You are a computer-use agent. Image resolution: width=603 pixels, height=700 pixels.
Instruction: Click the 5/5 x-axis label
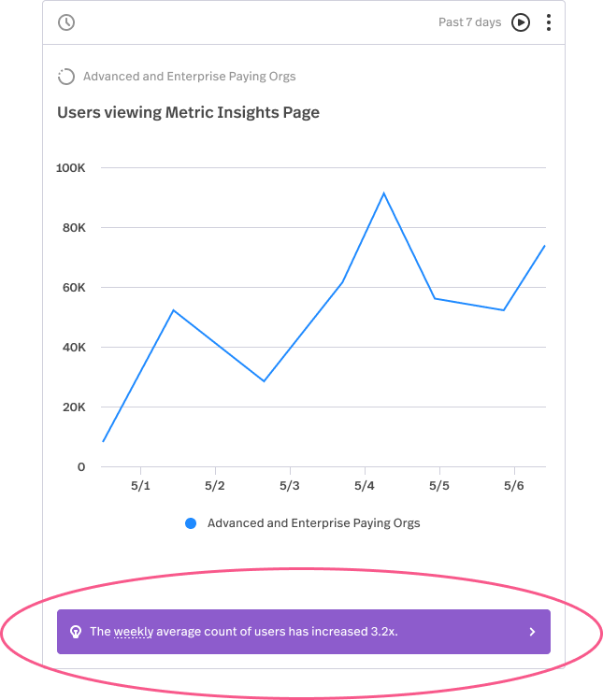(x=439, y=486)
